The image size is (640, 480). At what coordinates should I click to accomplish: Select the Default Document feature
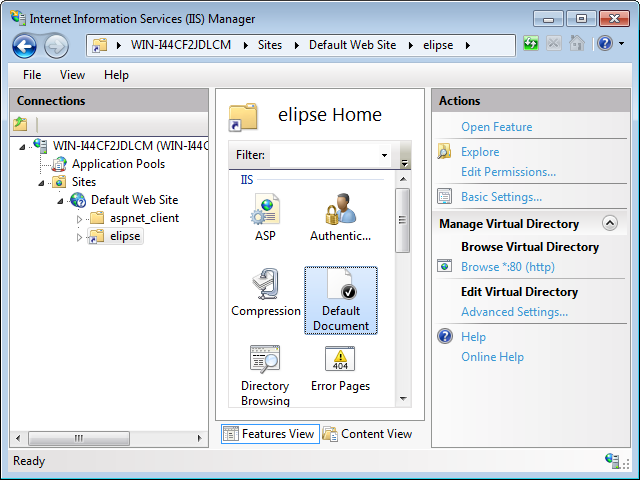tap(341, 300)
